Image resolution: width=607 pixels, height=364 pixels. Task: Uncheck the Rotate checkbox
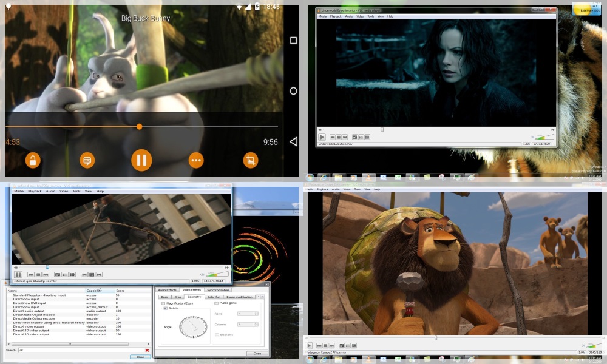(x=165, y=308)
